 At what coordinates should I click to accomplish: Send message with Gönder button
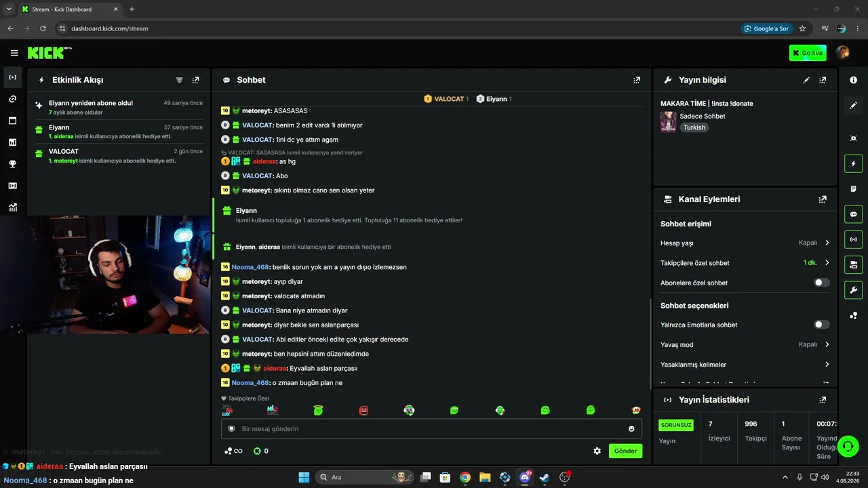[x=625, y=451]
